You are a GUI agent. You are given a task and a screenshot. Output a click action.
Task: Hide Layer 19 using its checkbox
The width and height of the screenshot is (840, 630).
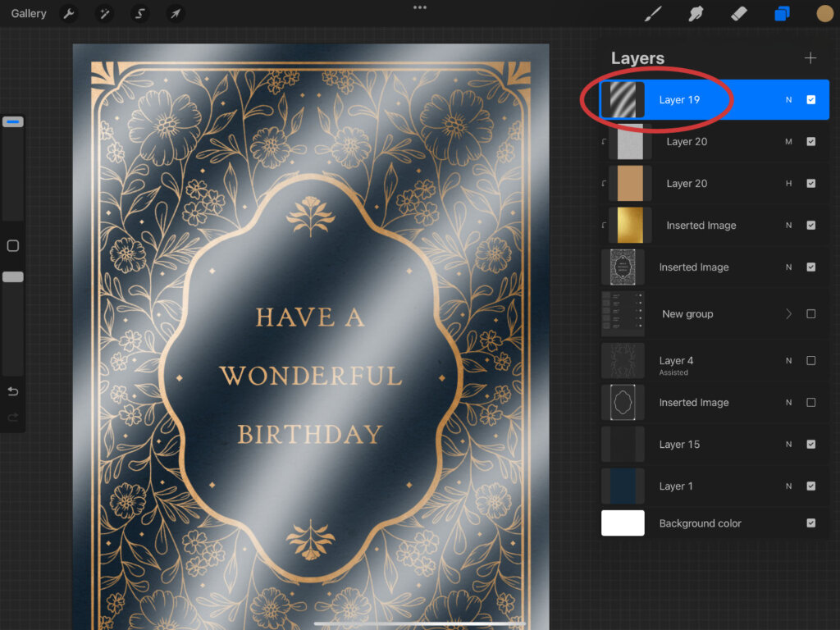coord(810,100)
